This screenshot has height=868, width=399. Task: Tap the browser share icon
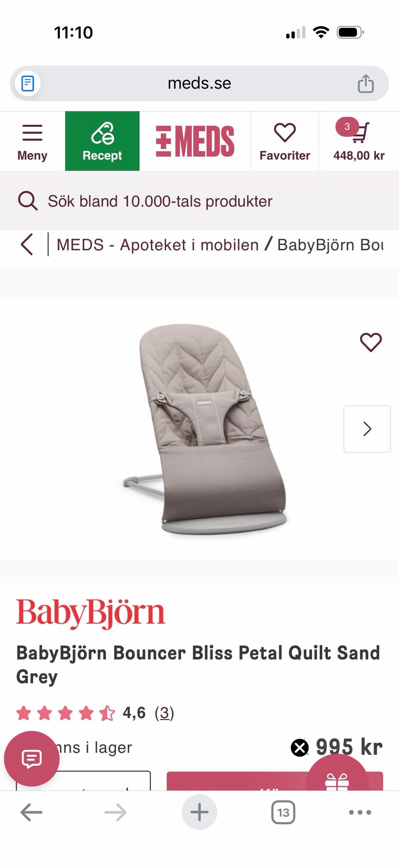click(366, 83)
